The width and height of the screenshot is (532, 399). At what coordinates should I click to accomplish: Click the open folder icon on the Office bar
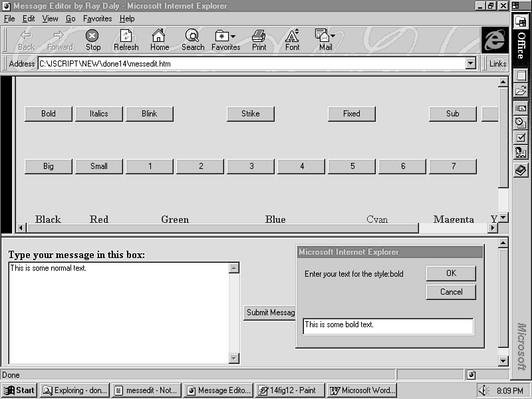coord(521,90)
